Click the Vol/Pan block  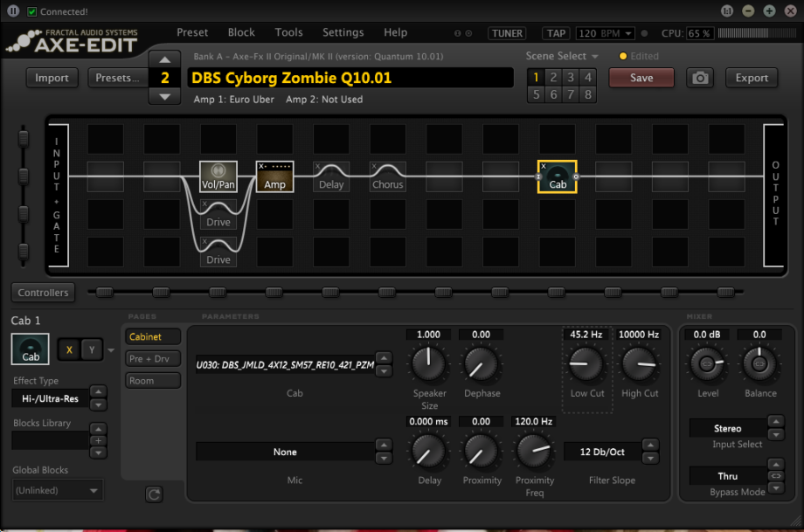click(218, 176)
